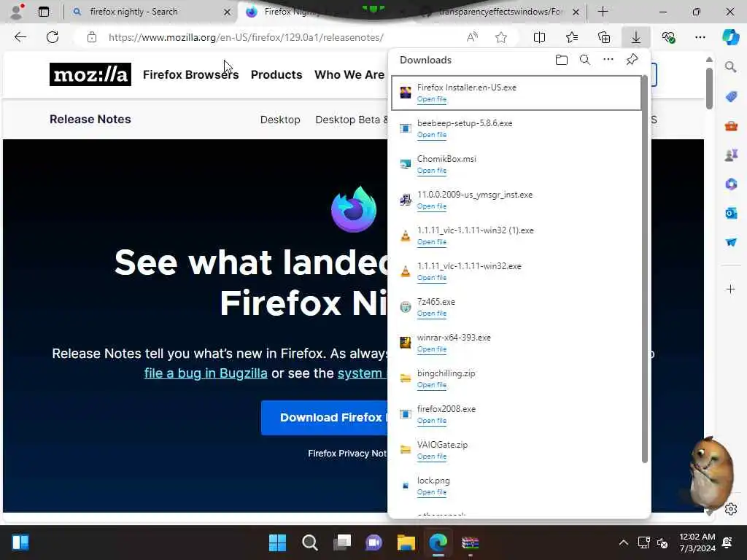
Task: Open more options in Downloads panel
Action: [x=608, y=60]
